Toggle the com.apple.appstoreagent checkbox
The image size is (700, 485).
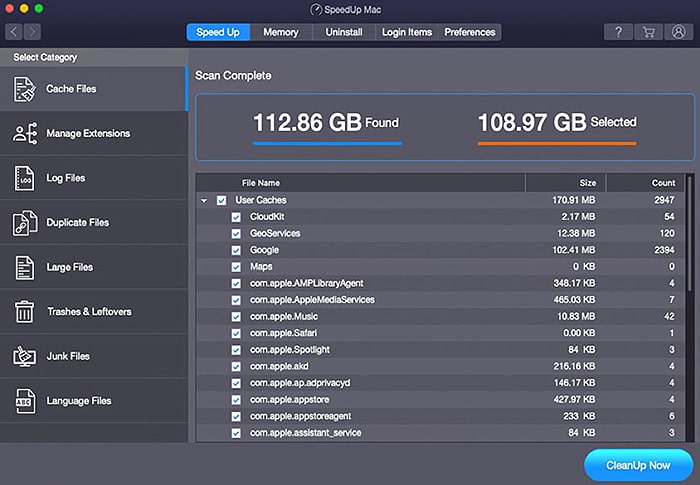[x=236, y=417]
